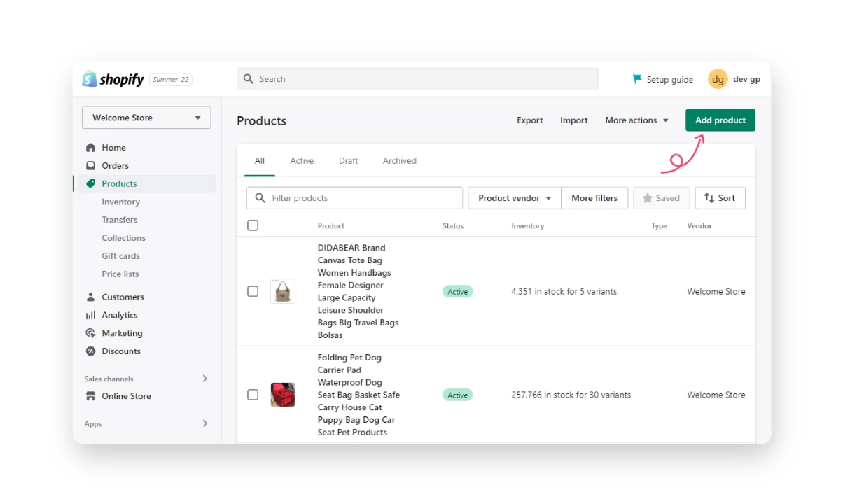Click the Orders inbox icon
This screenshot has width=843, height=504.
click(90, 166)
